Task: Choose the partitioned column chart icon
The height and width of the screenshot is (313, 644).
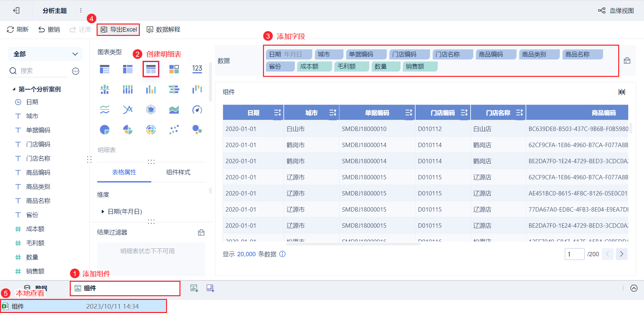Action: 105,89
